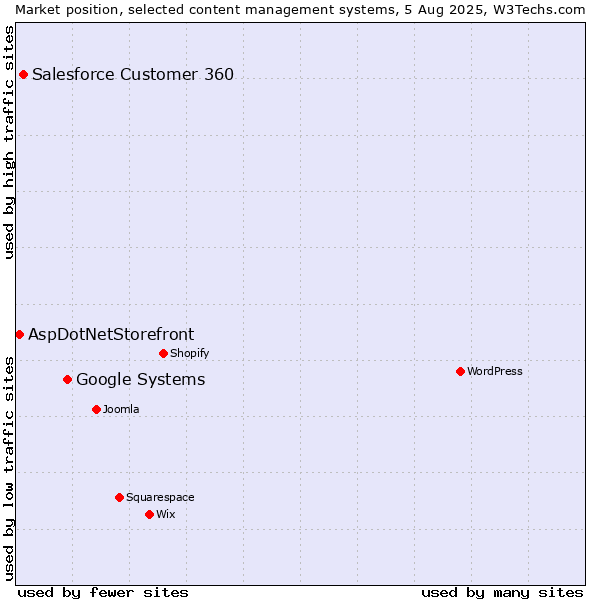Click the Joomla red marker
The image size is (600, 600).
pyautogui.click(x=96, y=410)
